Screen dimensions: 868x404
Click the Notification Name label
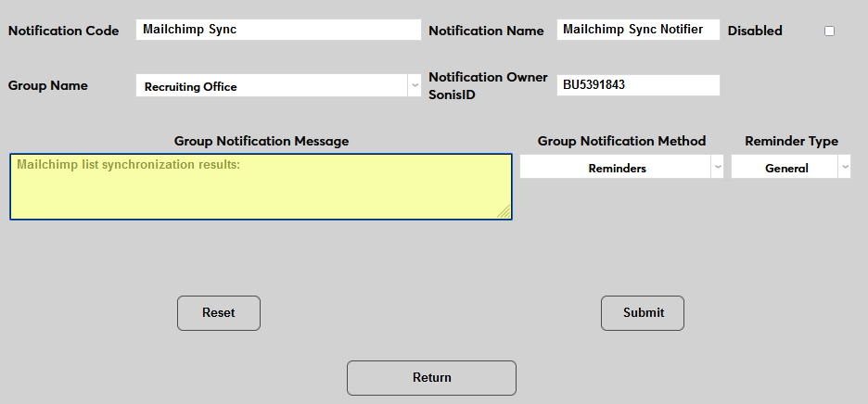[486, 31]
